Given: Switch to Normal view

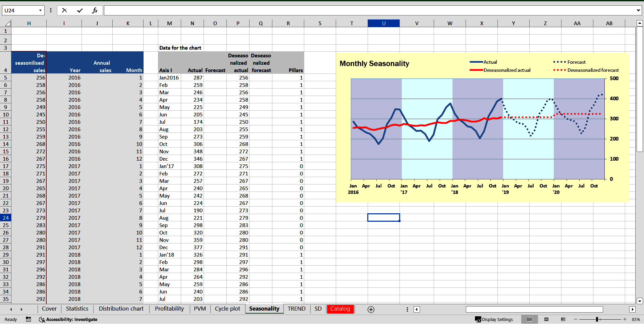Looking at the screenshot, I should (x=529, y=319).
